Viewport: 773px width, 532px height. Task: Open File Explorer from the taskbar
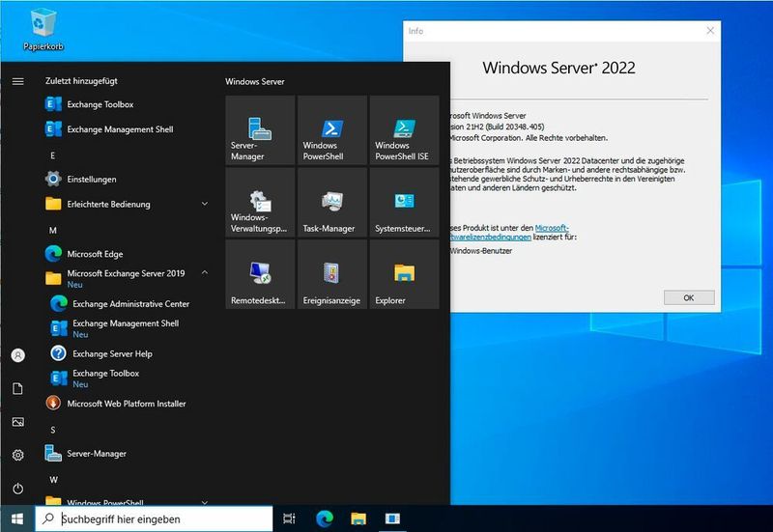358,518
